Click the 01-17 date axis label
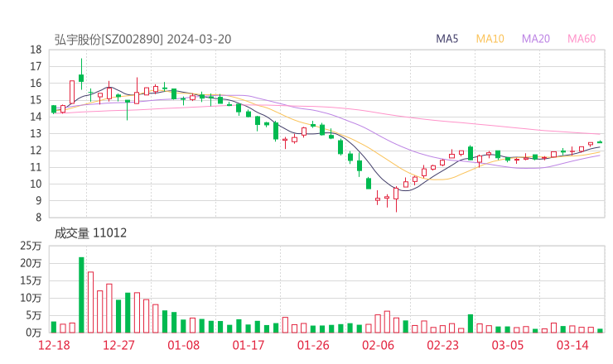The height and width of the screenshot is (364, 613). pos(249,345)
